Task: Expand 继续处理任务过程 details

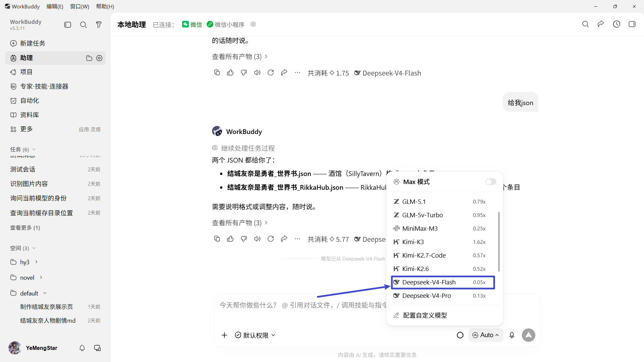Action: 243,148
